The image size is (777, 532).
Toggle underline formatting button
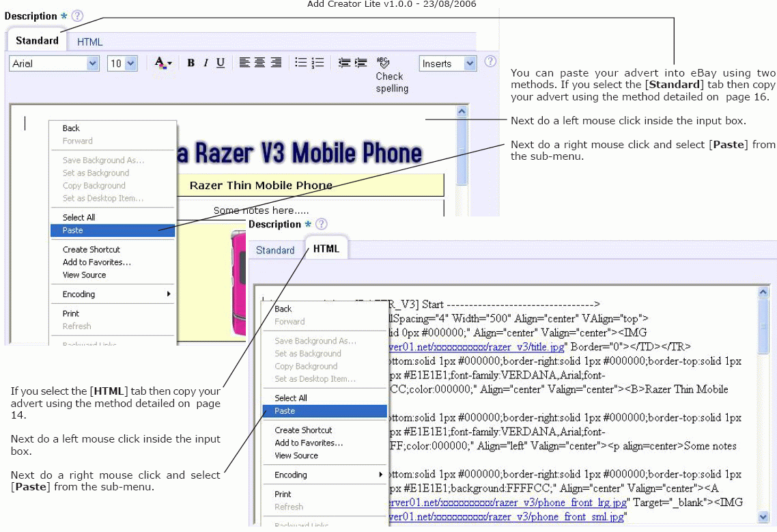(221, 63)
